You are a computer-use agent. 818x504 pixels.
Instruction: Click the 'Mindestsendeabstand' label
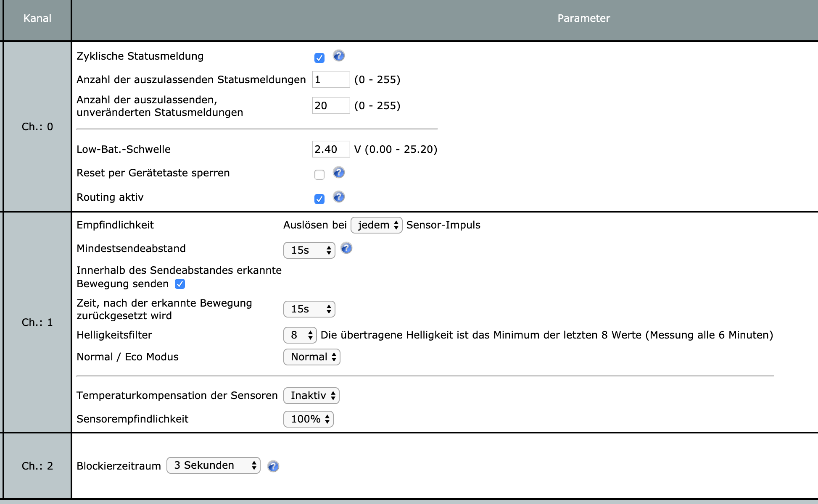point(131,249)
